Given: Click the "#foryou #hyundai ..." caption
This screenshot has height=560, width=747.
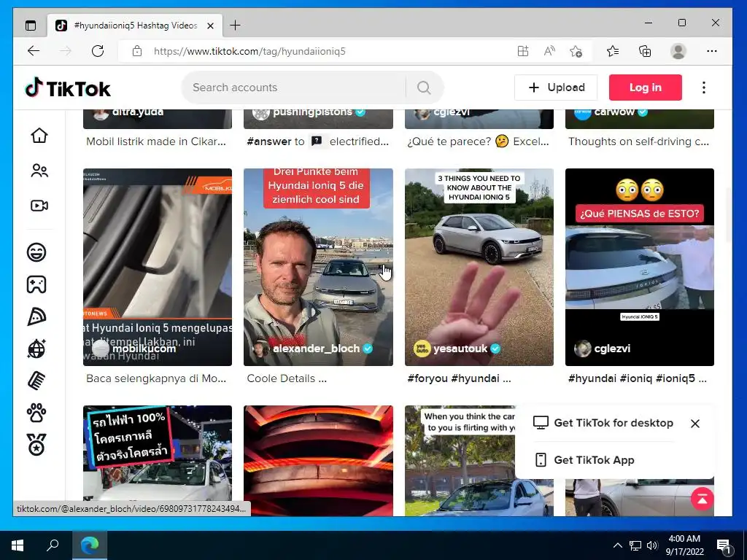Looking at the screenshot, I should click(x=460, y=378).
